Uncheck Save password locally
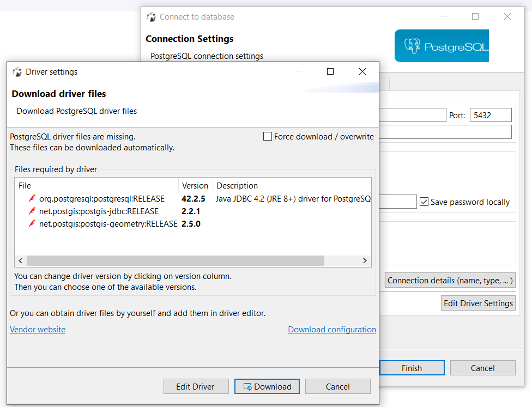This screenshot has height=407, width=532. (x=424, y=202)
